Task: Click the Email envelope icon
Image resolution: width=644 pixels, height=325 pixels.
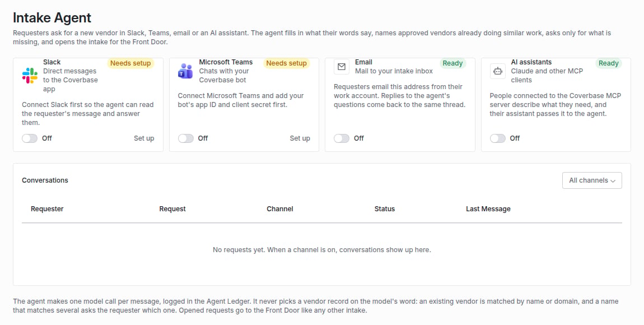Action: point(342,67)
